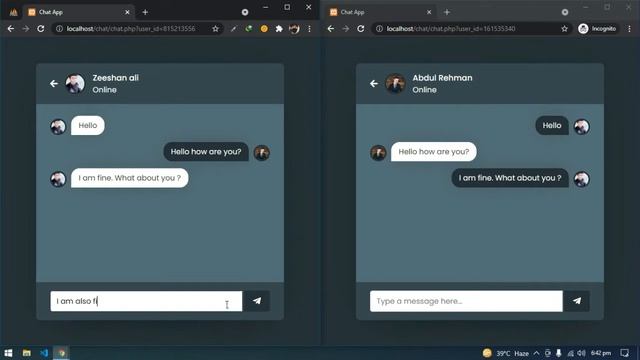Select Chat App tab in left browser
640x360 pixels.
point(78,12)
